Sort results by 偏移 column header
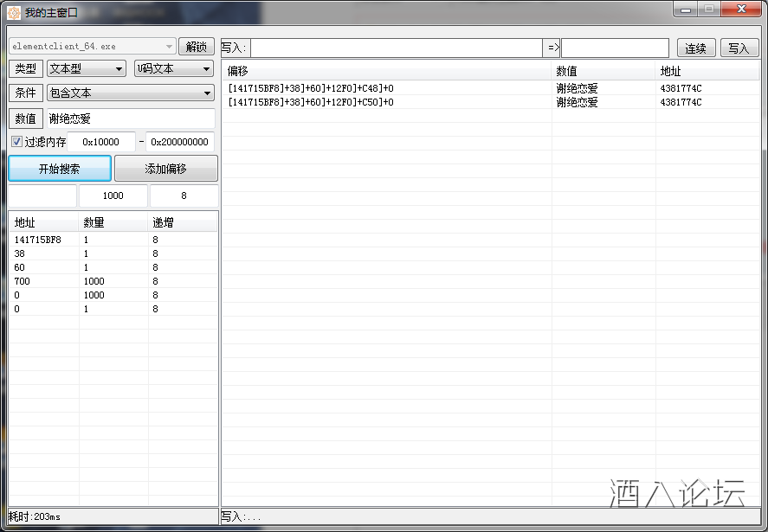 pyautogui.click(x=385, y=72)
